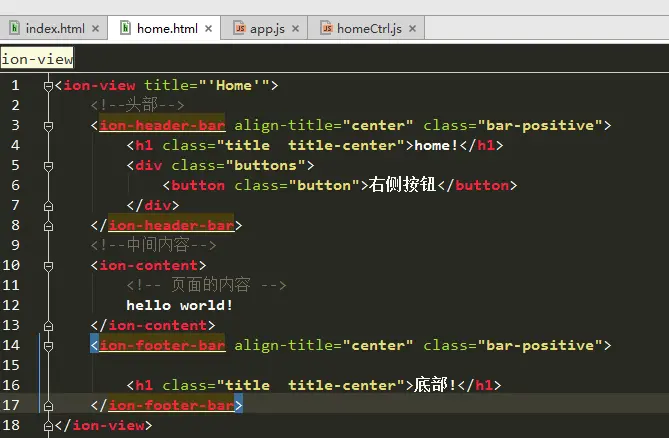This screenshot has width=669, height=438.
Task: Click the fold end marker on line 13
Action: (48, 326)
